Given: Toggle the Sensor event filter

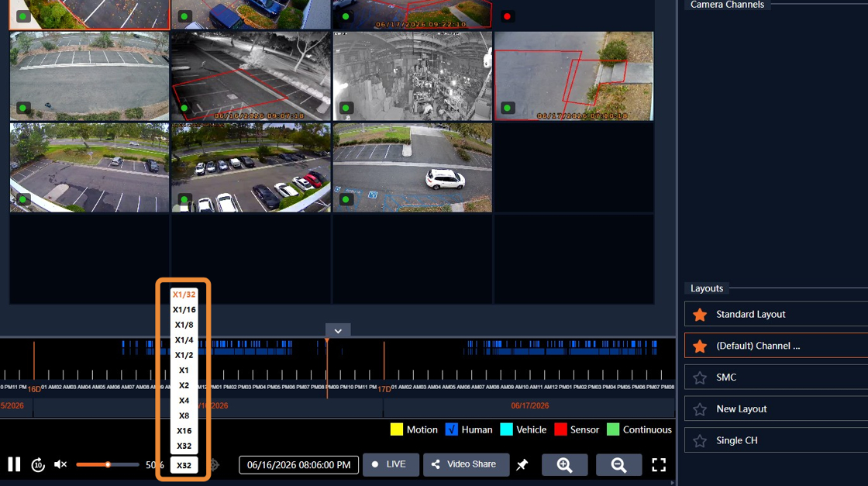Looking at the screenshot, I should [560, 429].
